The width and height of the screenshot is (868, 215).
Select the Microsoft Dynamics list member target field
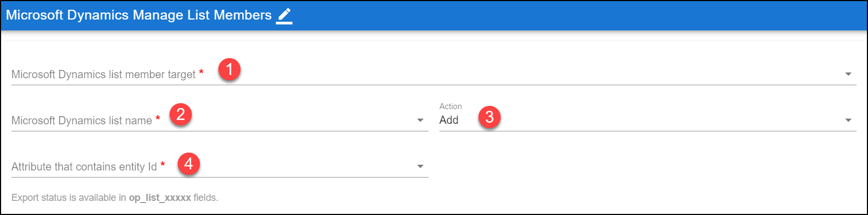[x=434, y=74]
